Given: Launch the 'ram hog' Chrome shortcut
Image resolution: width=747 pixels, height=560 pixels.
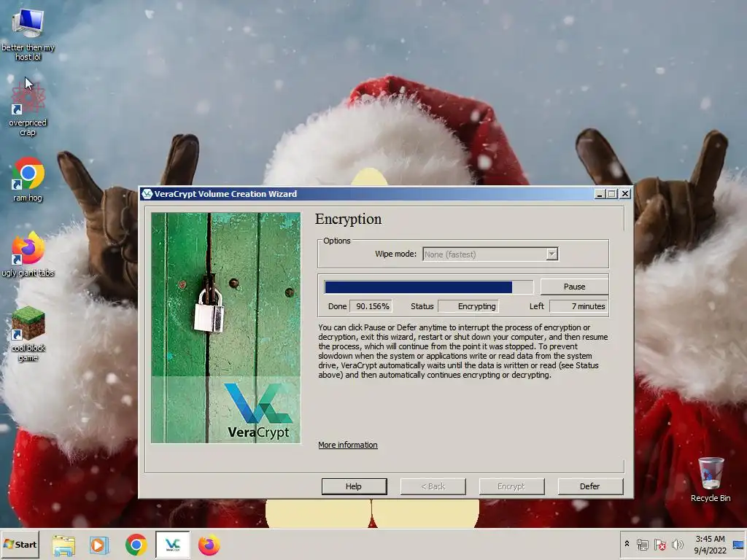Looking at the screenshot, I should click(x=28, y=179).
